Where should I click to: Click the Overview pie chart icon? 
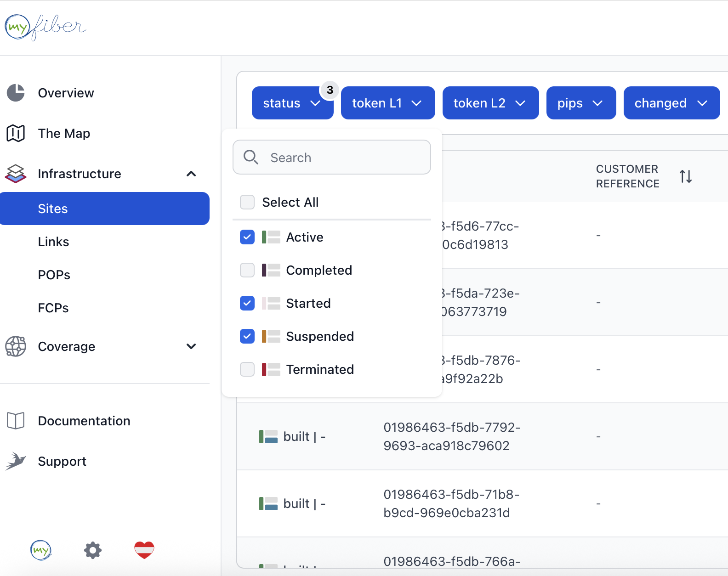click(x=16, y=93)
